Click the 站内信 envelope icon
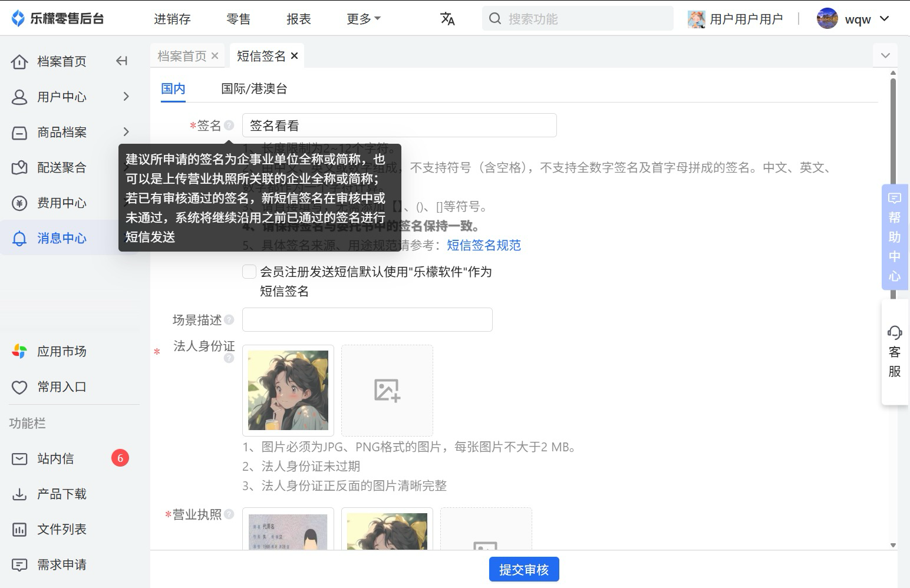The width and height of the screenshot is (910, 588). (x=19, y=458)
